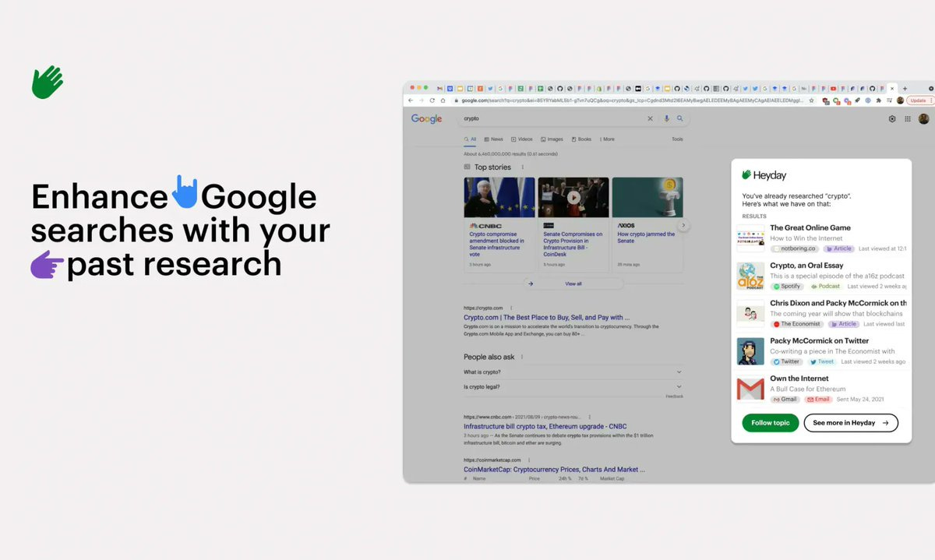
Task: Click the green Follow topic button
Action: [x=771, y=423]
